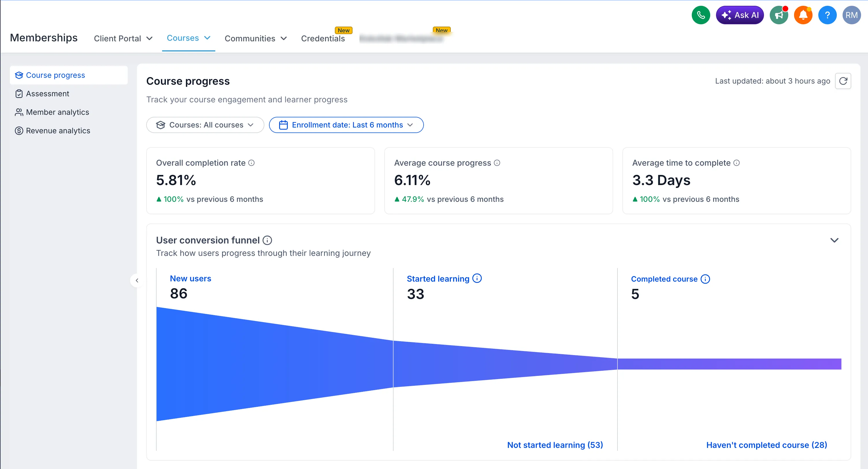Click the cap icon in Courses filter
The height and width of the screenshot is (469, 868).
[160, 125]
